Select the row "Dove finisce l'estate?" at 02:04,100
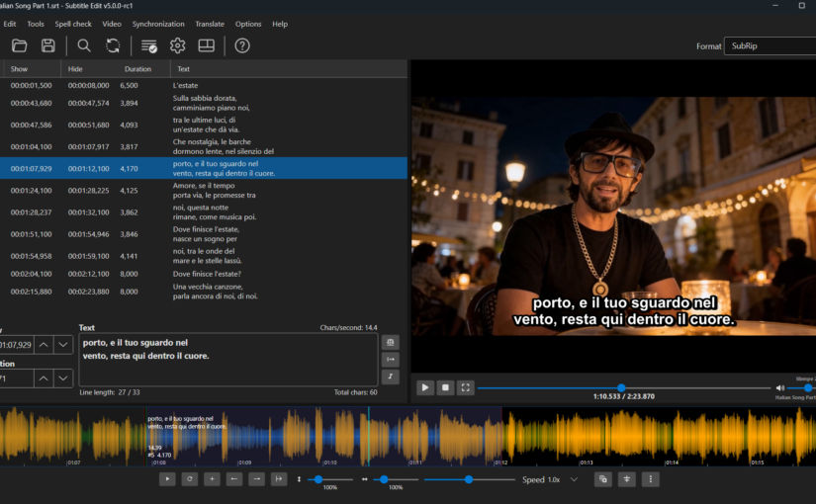Screen dimensions: 816x504 click(x=204, y=274)
